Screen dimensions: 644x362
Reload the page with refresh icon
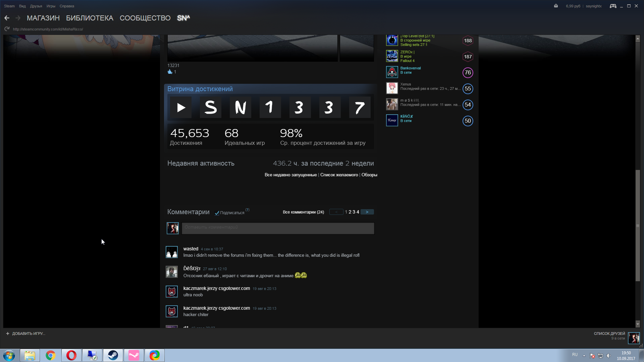coord(7,29)
